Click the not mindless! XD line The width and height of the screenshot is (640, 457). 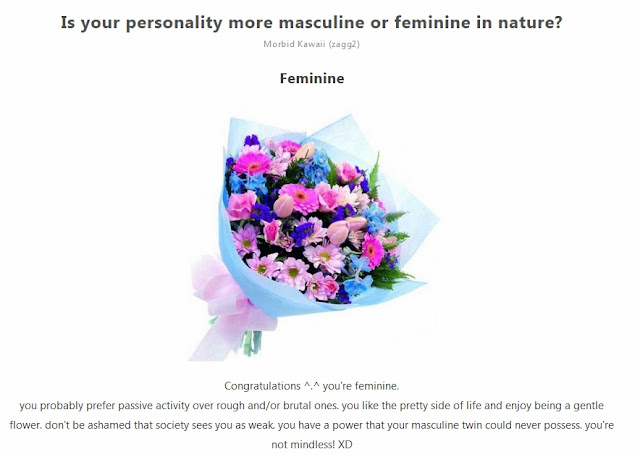pos(311,444)
